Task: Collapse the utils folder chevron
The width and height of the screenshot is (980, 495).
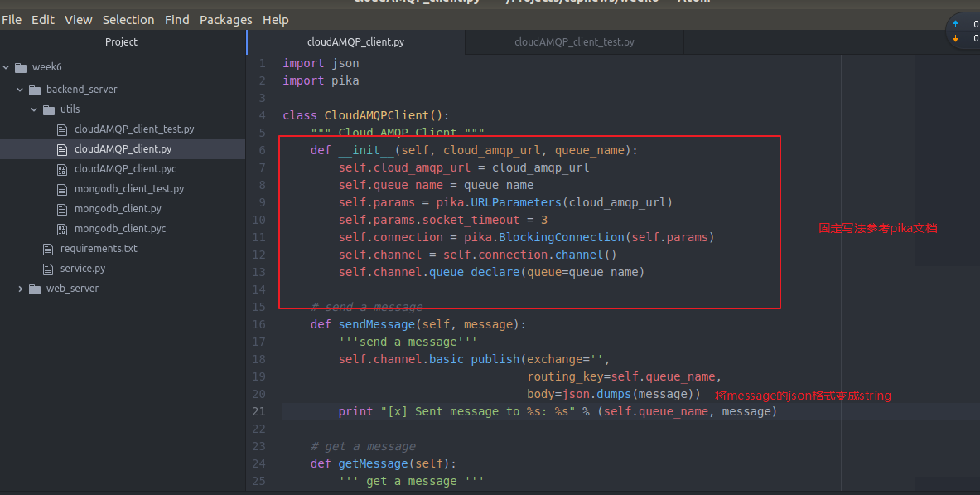Action: (34, 109)
